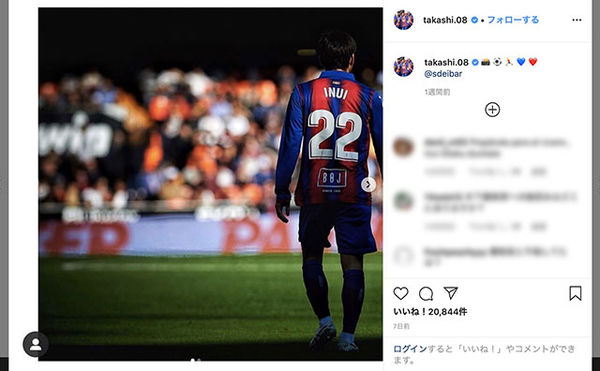Open comments with the speech bubble icon
The image size is (600, 371).
coord(426,294)
